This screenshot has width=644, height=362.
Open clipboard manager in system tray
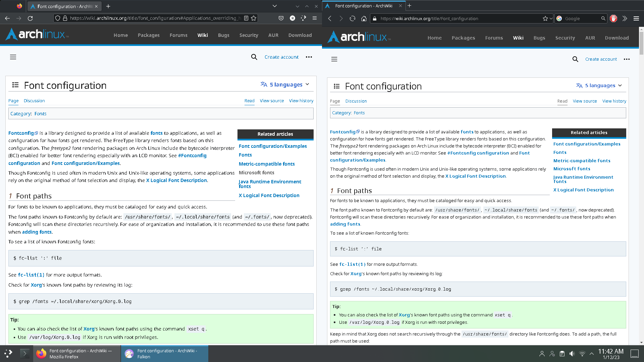click(562, 354)
